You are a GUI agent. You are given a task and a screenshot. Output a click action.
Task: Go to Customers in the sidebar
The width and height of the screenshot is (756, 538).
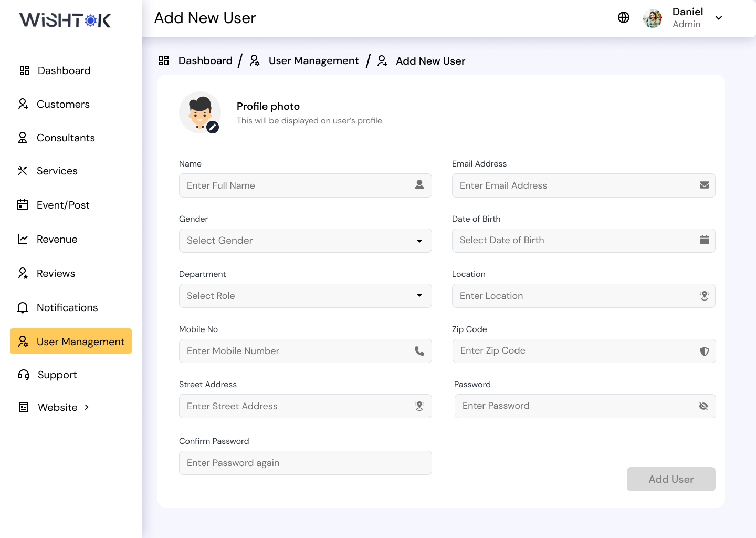(63, 104)
